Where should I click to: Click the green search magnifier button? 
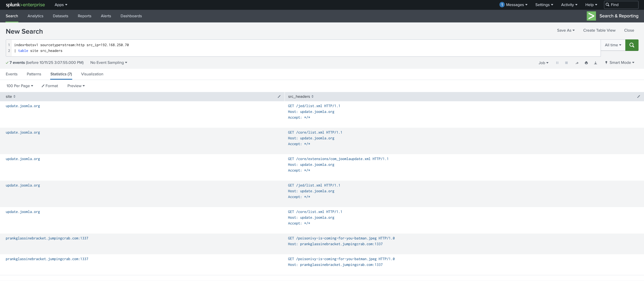click(x=631, y=45)
